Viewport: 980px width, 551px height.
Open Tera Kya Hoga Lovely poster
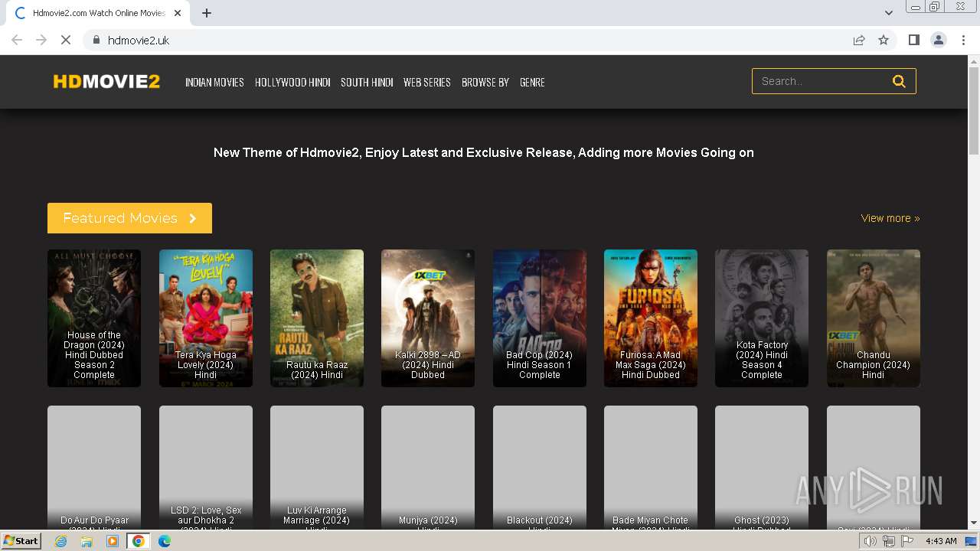(206, 318)
